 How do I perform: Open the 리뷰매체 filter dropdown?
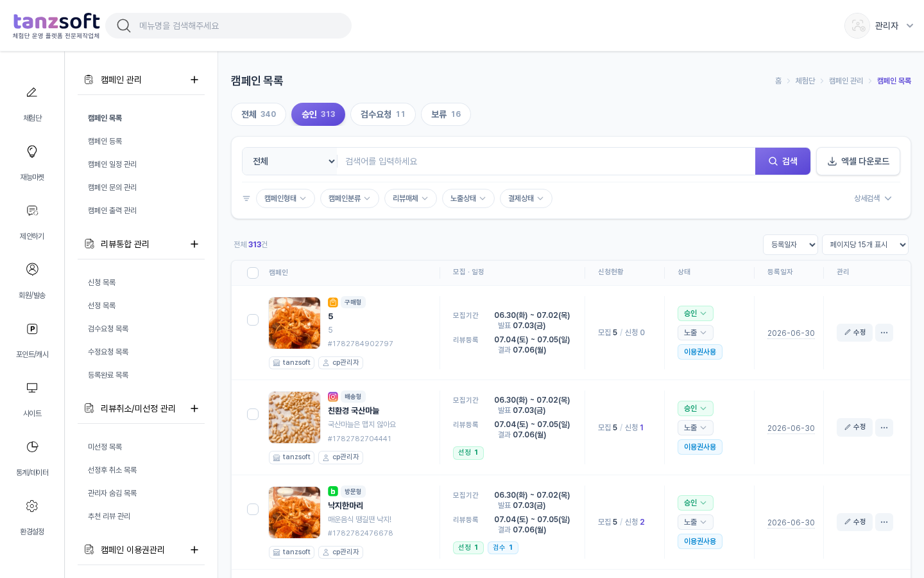411,198
